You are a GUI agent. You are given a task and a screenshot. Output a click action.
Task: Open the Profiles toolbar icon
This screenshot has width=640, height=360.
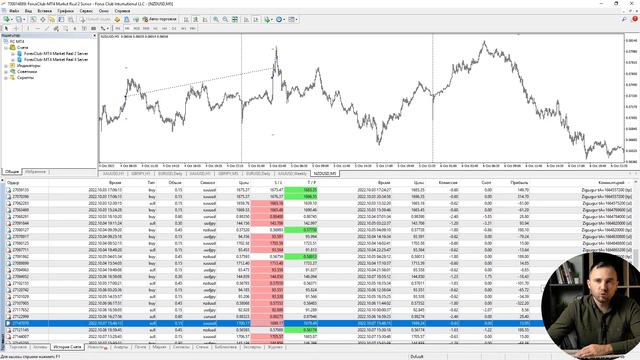(19, 19)
